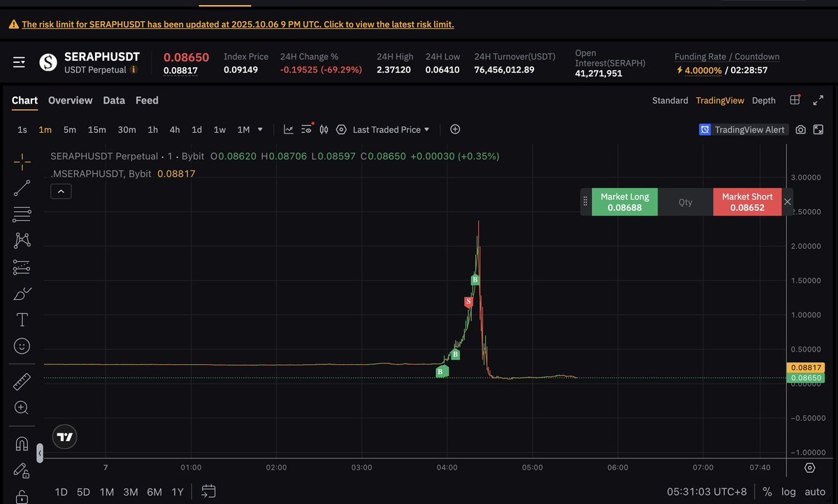This screenshot has height=504, width=838.
Task: Open the risk limit update notice link
Action: click(x=238, y=24)
